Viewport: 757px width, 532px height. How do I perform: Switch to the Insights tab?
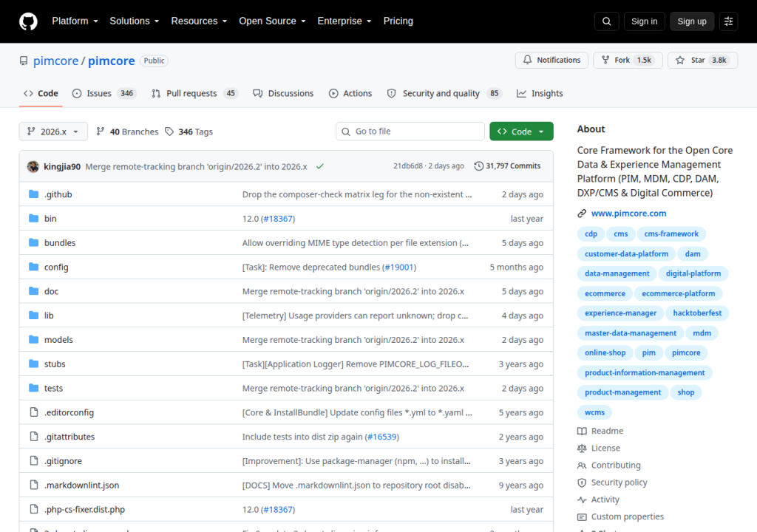pyautogui.click(x=540, y=93)
